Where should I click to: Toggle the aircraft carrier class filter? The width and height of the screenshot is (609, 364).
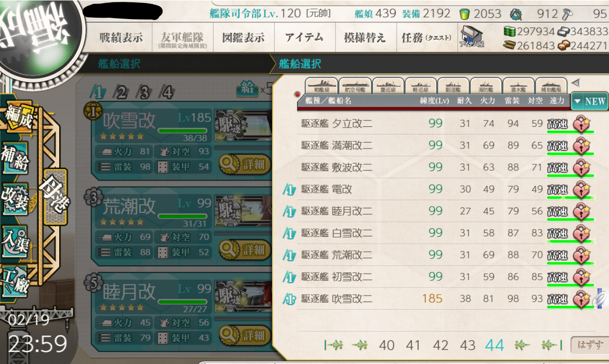tap(355, 85)
